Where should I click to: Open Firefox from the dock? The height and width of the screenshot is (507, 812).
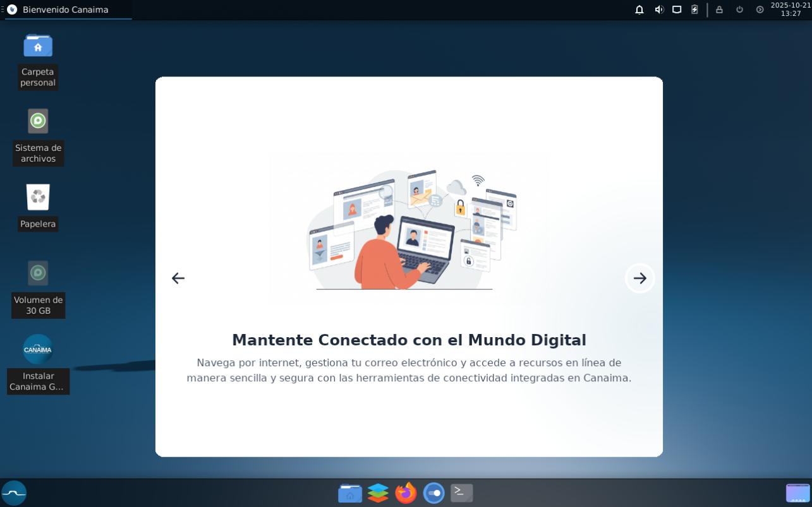[x=406, y=493]
